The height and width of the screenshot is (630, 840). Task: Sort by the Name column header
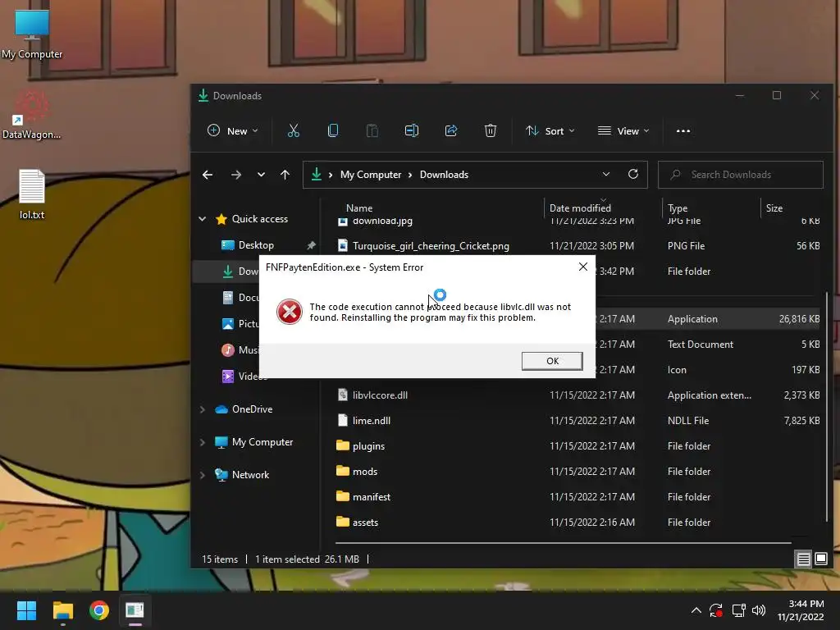359,208
